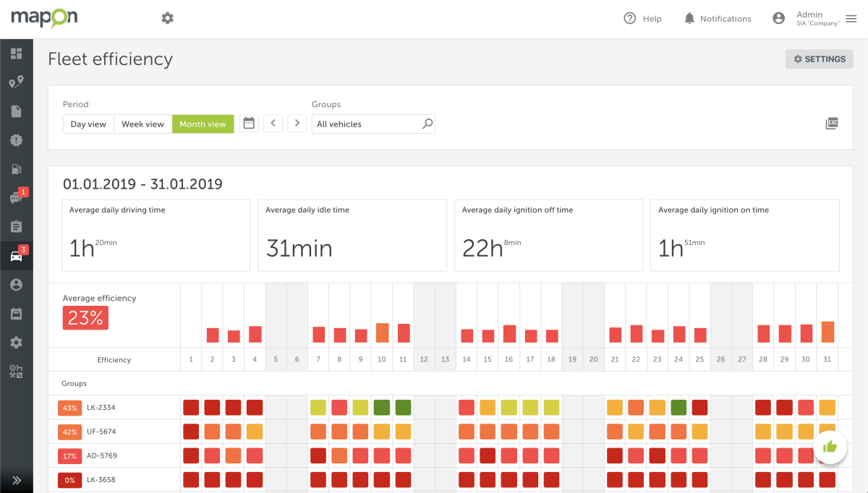Open the fleet section showing 3 notifications
The image size is (868, 493).
click(16, 254)
